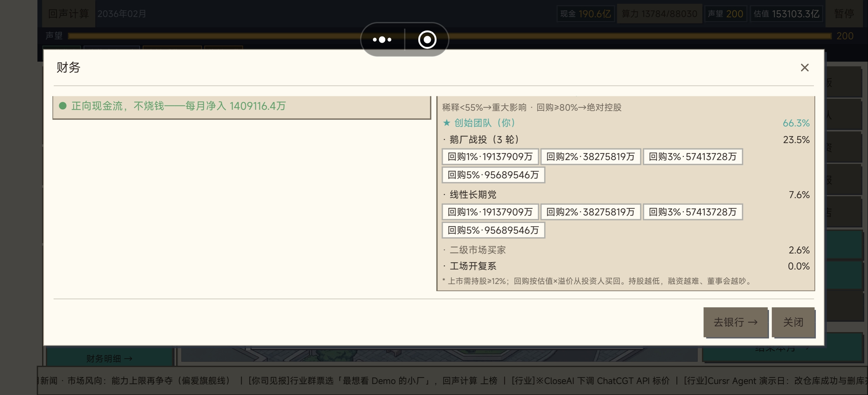Open mini-program three-dots menu
This screenshot has width=868, height=395.
[x=382, y=40]
